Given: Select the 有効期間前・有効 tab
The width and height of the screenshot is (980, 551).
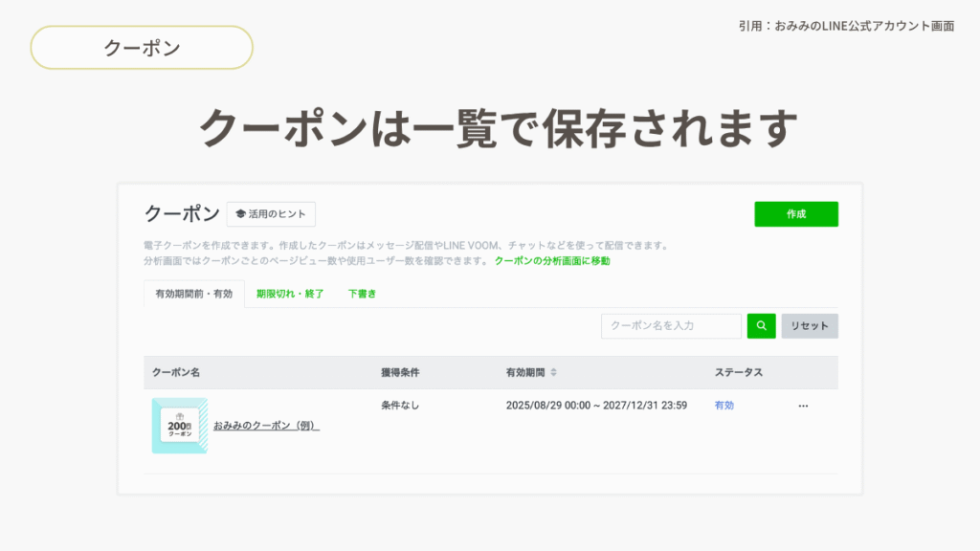Looking at the screenshot, I should (194, 294).
